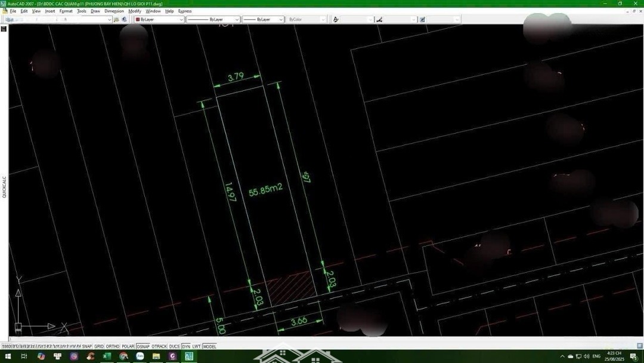Image resolution: width=644 pixels, height=363 pixels.
Task: Toggle GRID display in status bar
Action: tap(99, 346)
